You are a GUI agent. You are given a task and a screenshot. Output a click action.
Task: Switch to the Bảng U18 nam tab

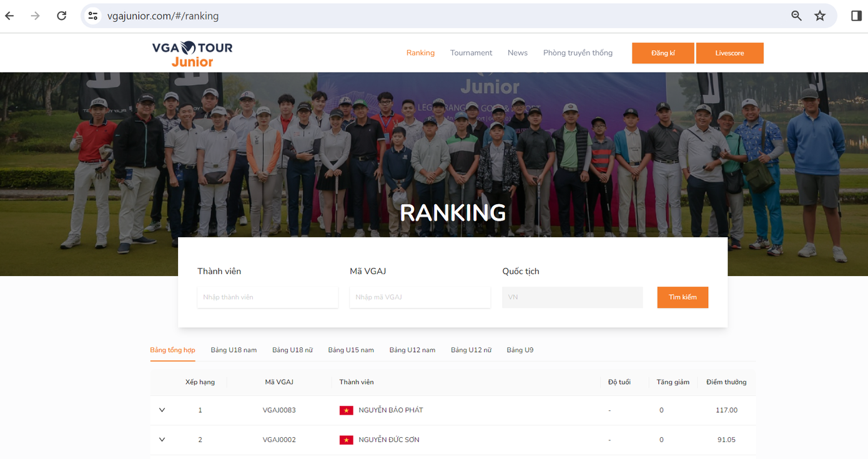click(x=234, y=350)
